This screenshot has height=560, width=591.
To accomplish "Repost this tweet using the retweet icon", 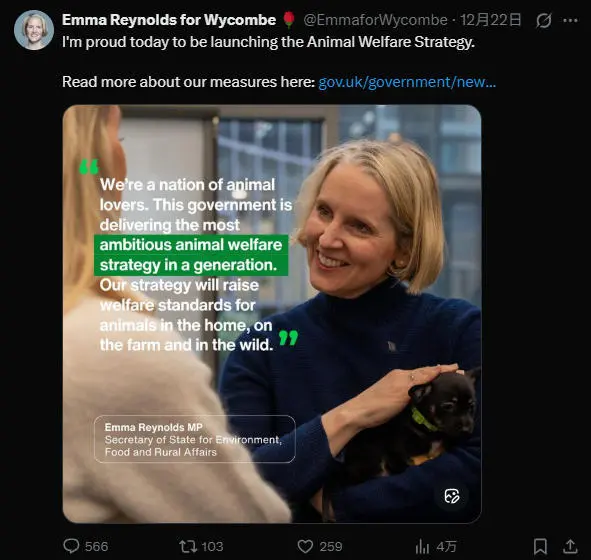I will [x=188, y=546].
